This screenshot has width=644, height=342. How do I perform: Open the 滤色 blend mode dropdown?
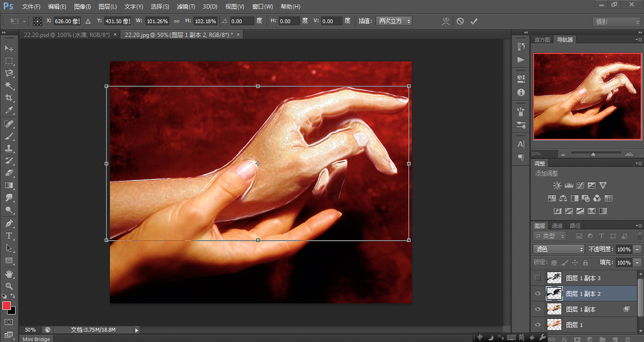(x=558, y=249)
